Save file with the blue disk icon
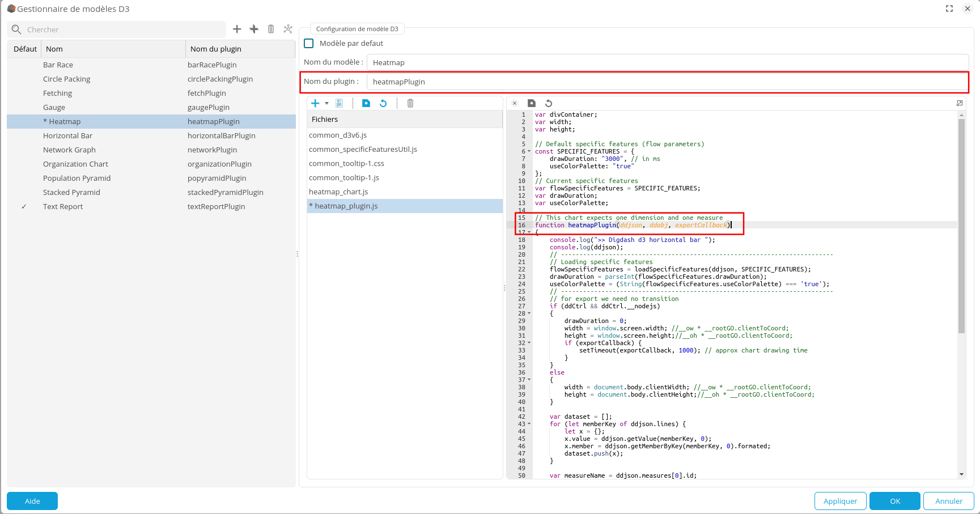Image resolution: width=980 pixels, height=514 pixels. (366, 103)
